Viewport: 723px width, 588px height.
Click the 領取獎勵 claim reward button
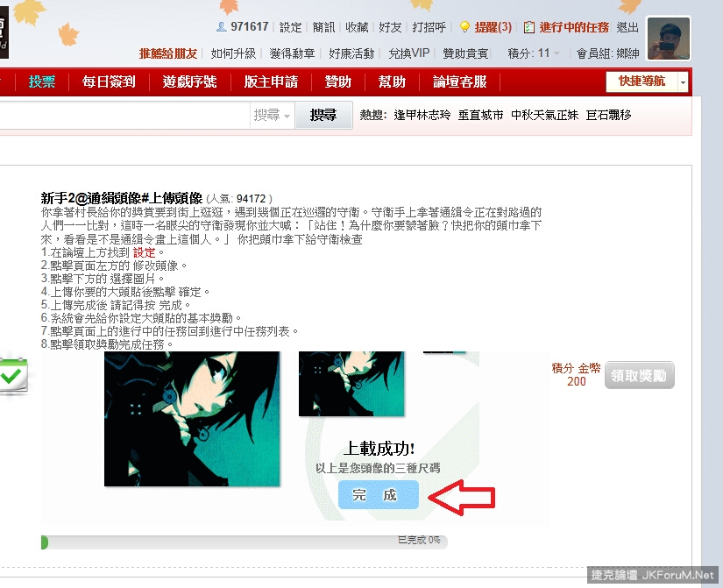point(639,375)
